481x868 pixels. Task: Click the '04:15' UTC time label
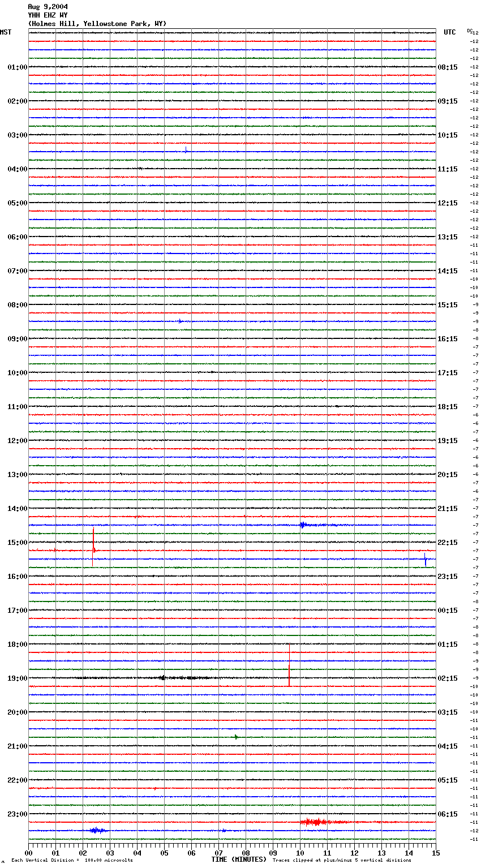pyautogui.click(x=448, y=746)
